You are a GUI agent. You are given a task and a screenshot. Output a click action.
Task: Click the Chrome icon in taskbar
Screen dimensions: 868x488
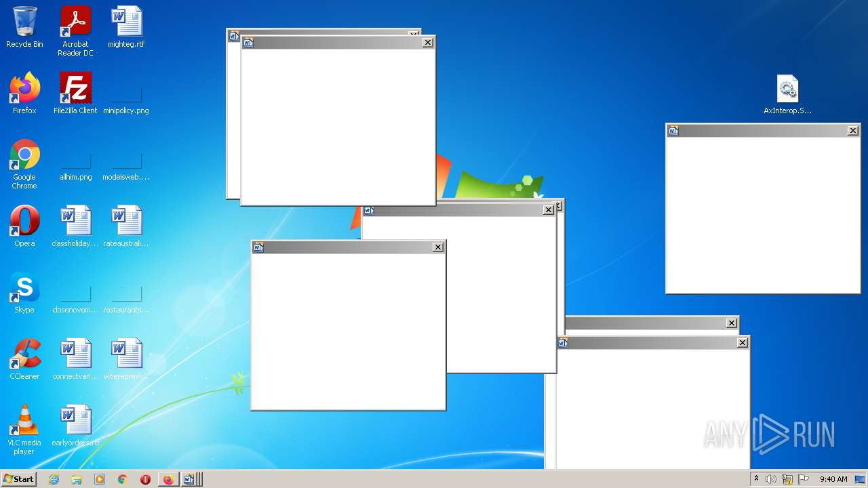pyautogui.click(x=123, y=479)
